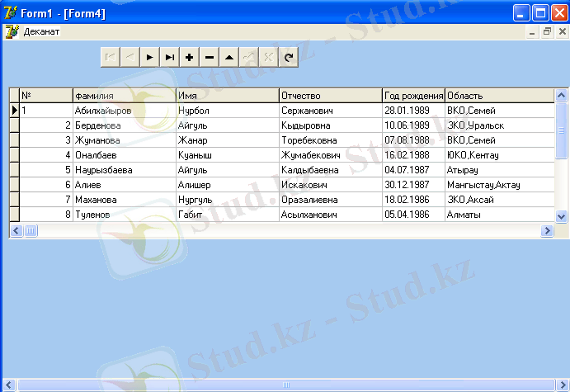This screenshot has width=570, height=392.
Task: Jump to last record in navigator
Action: pyautogui.click(x=169, y=57)
